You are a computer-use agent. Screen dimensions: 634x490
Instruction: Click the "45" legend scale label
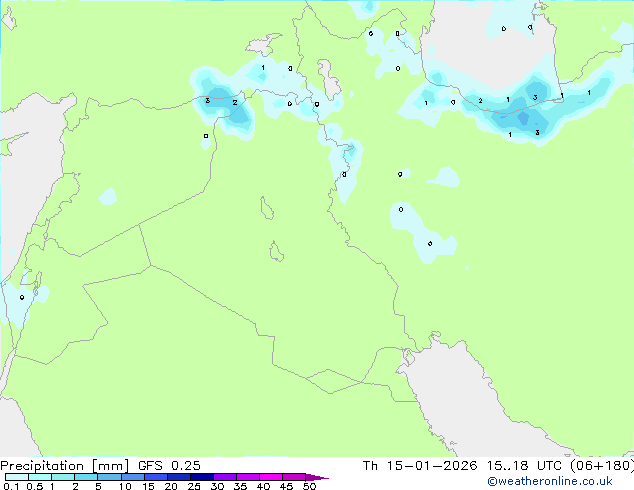[286, 486]
